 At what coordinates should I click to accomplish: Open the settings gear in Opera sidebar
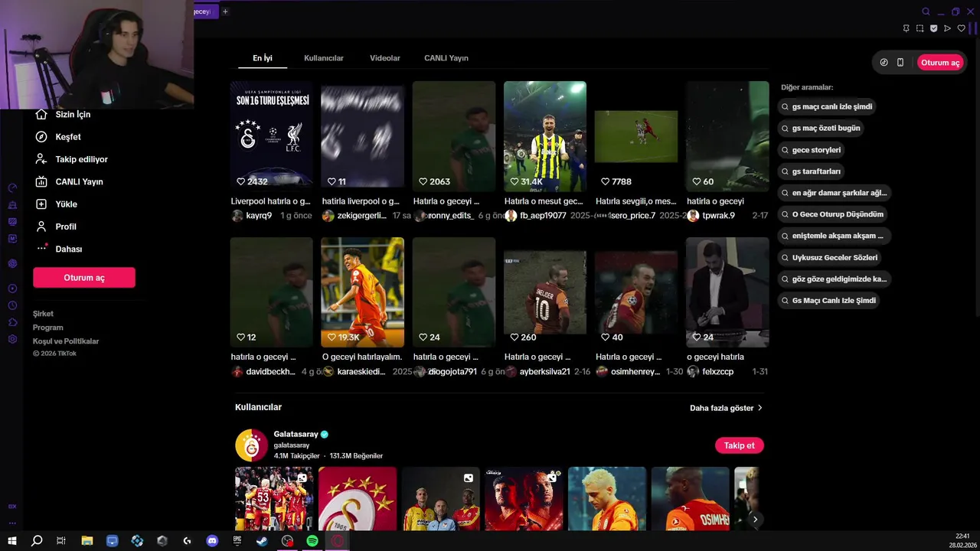[12, 339]
